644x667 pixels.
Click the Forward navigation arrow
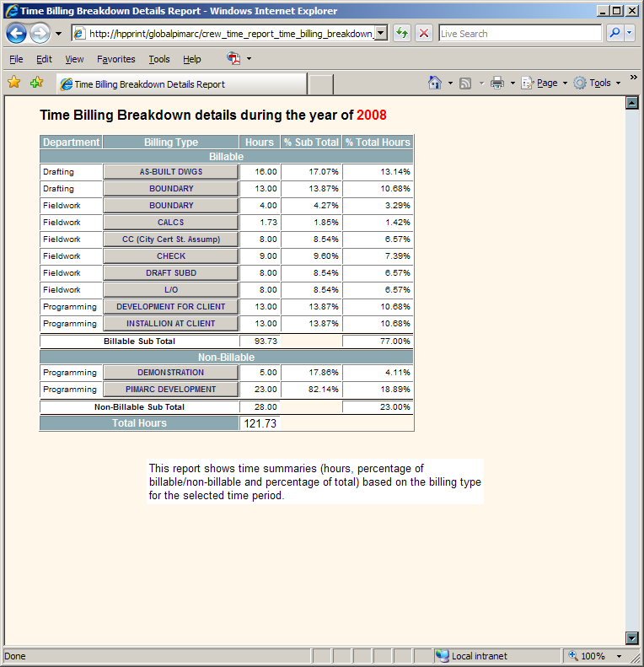(x=40, y=33)
